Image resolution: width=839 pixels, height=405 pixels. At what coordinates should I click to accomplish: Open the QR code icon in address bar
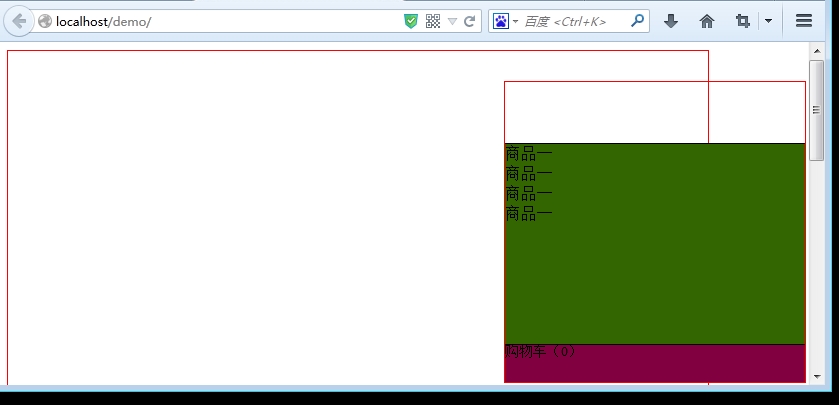433,21
